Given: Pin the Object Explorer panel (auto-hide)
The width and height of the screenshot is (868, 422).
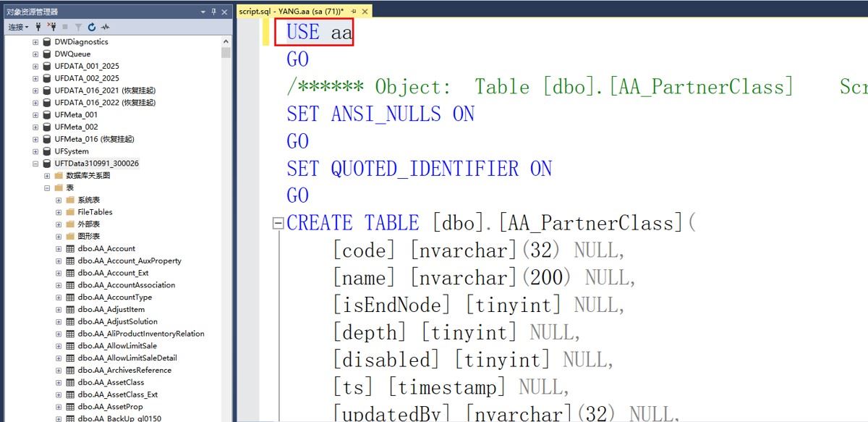Looking at the screenshot, I should [214, 12].
